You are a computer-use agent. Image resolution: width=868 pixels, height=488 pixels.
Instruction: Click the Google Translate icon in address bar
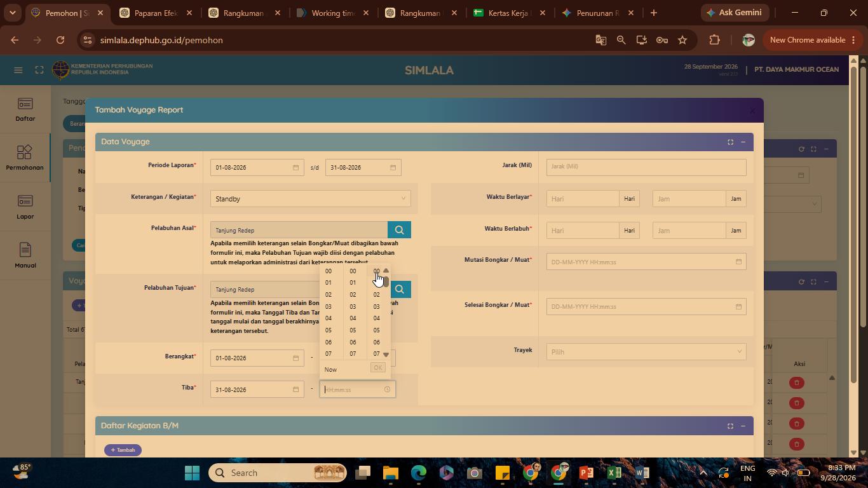(600, 40)
